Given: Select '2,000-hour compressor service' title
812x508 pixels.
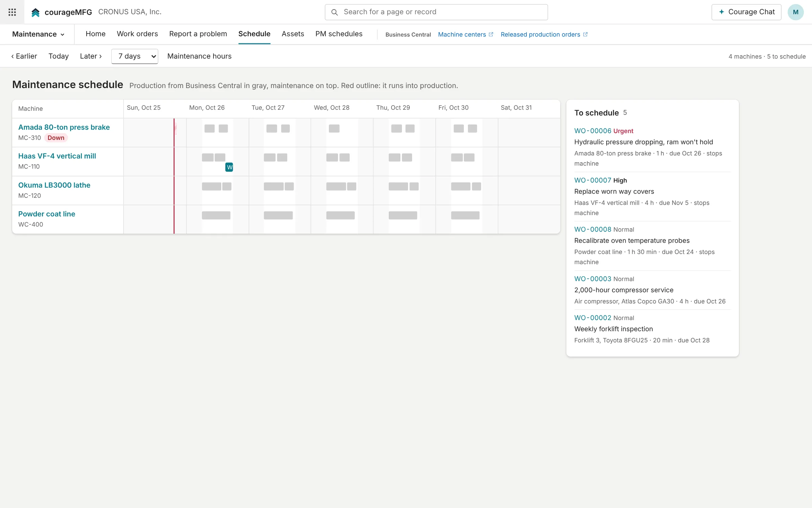Looking at the screenshot, I should coord(624,290).
